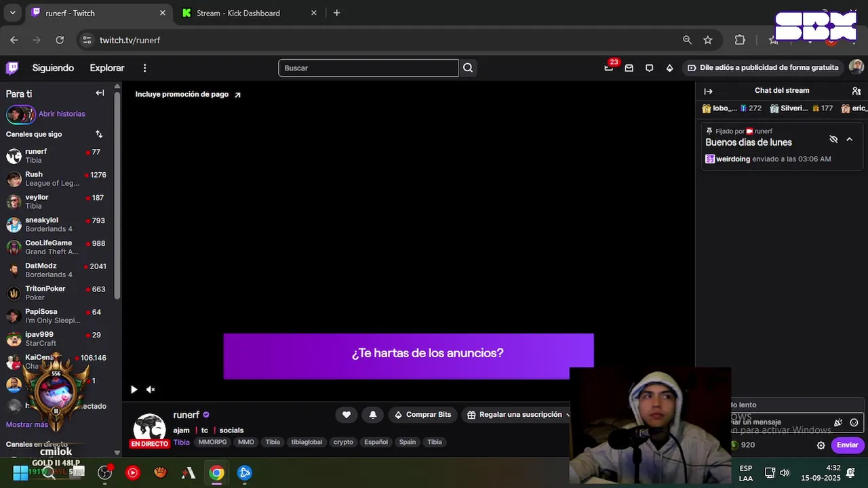
Task: Click the MMORPG tag
Action: [x=212, y=442]
